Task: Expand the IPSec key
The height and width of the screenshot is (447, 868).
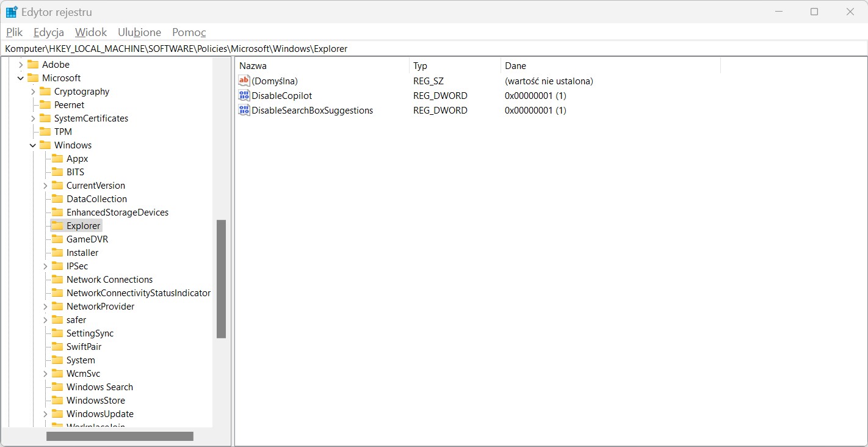Action: [x=45, y=266]
